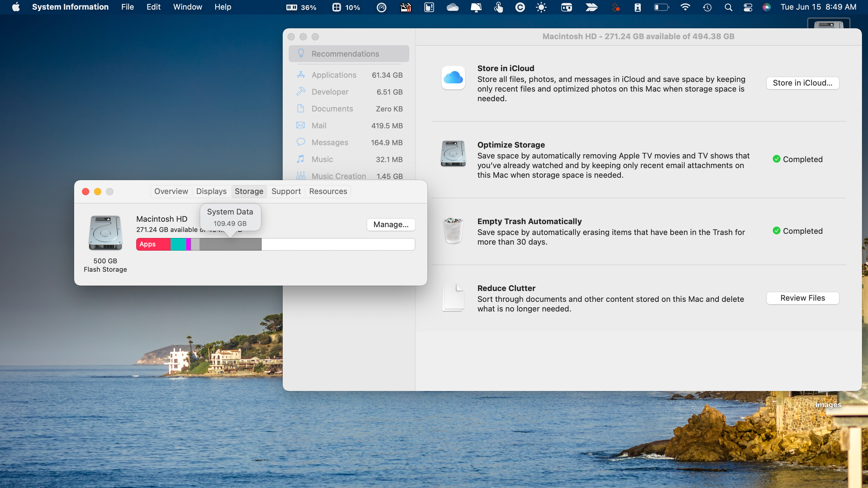Click the cloud menu bar icon

click(x=452, y=7)
